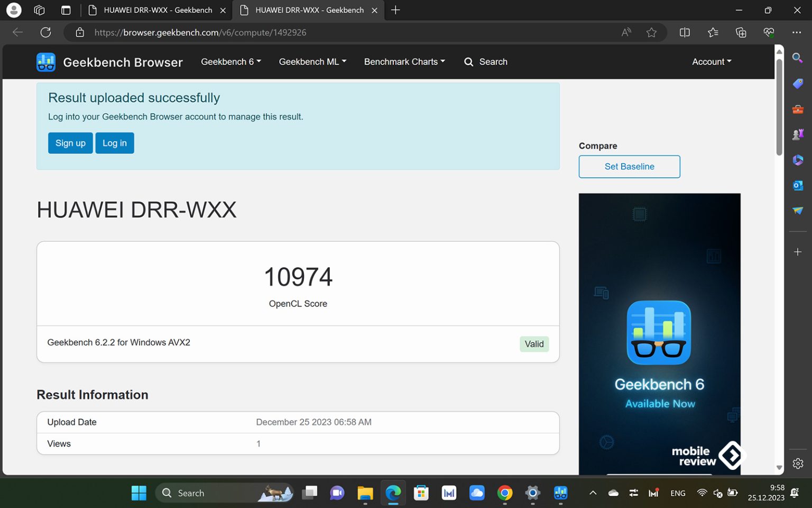This screenshot has height=508, width=812.
Task: Click the Geekbench 6 Available Now ad
Action: coord(659,334)
